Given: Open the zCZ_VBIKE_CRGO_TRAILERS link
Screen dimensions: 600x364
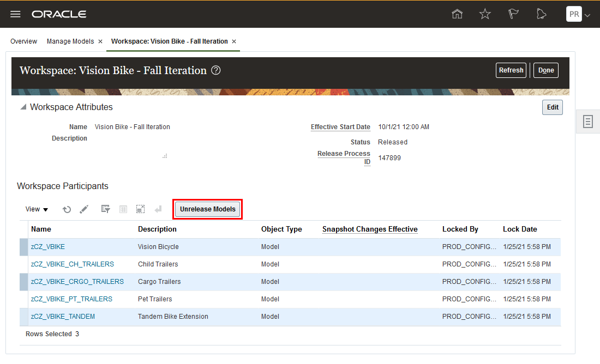Looking at the screenshot, I should coord(77,282).
